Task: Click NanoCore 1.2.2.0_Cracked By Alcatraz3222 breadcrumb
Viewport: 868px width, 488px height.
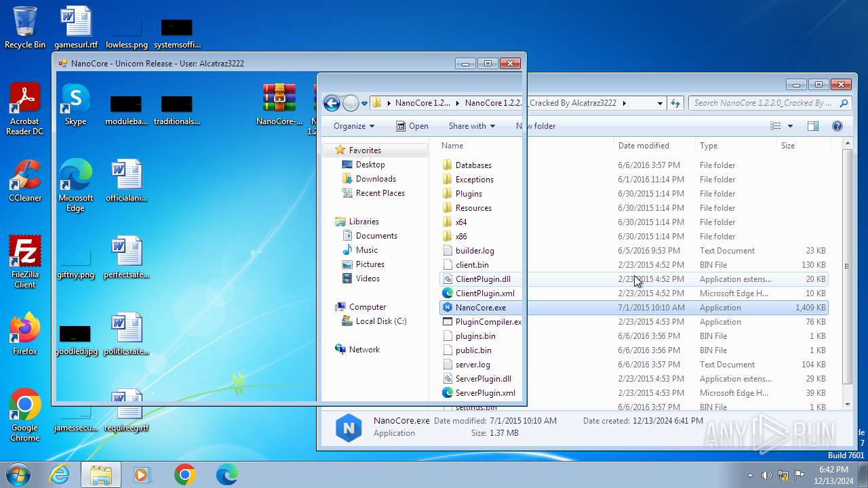Action: click(x=540, y=103)
